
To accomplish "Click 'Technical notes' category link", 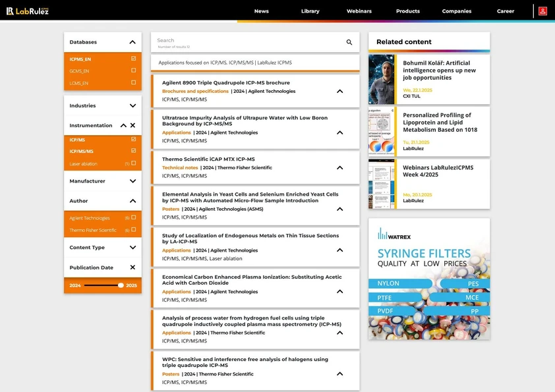I will click(x=180, y=168).
